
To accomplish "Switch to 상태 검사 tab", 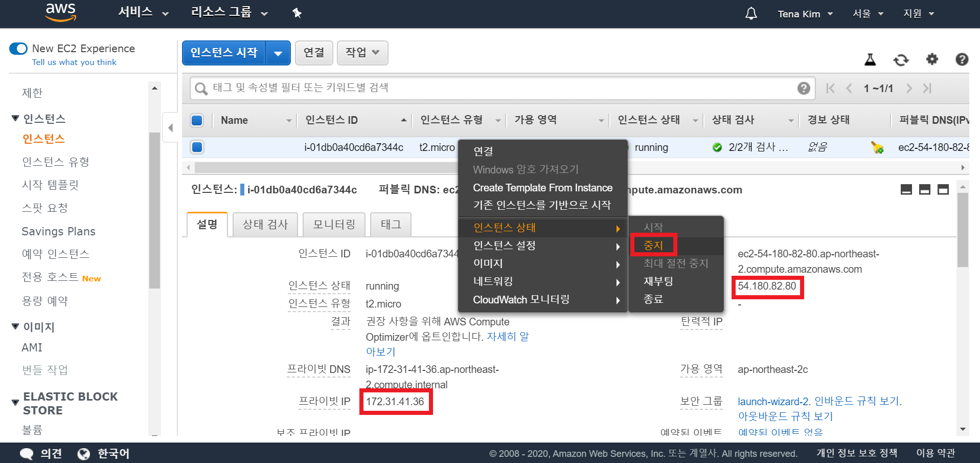I will coord(265,225).
